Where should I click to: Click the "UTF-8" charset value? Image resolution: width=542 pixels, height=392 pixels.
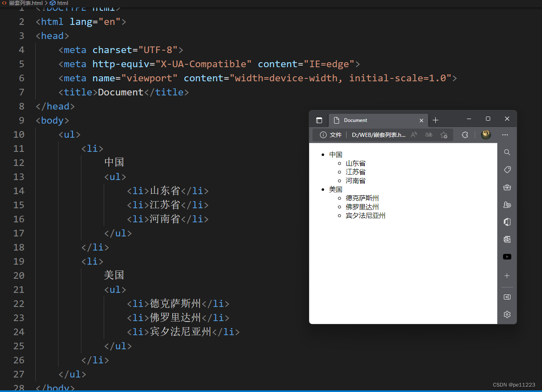158,50
